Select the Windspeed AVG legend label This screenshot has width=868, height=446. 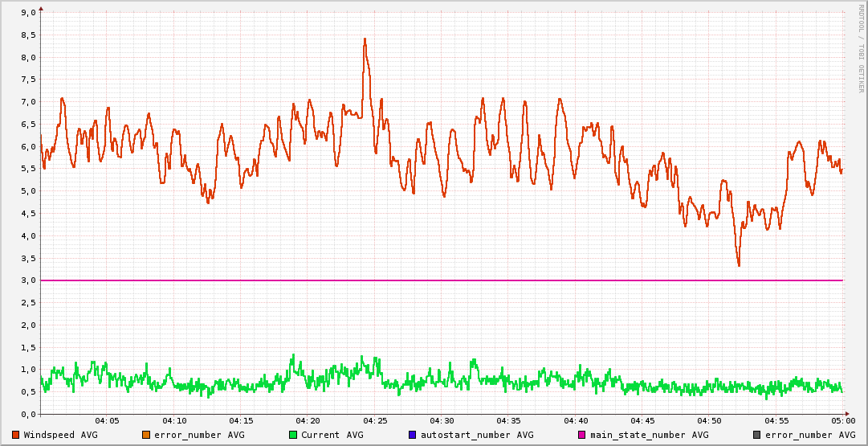coord(60,435)
